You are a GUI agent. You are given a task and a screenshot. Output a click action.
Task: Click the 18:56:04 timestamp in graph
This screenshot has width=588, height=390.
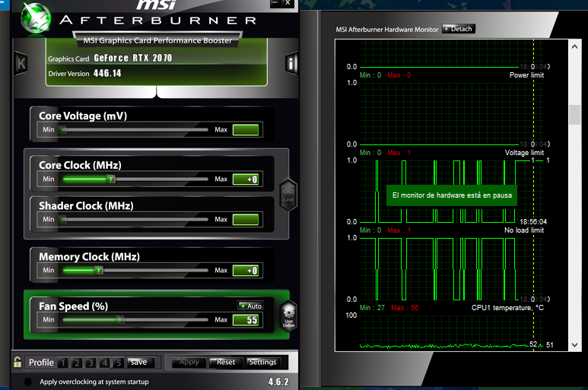(533, 222)
